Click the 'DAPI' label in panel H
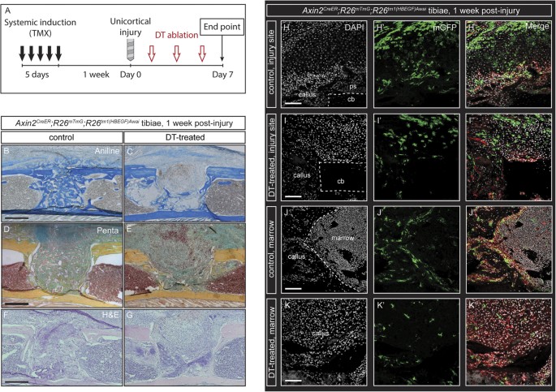 click(354, 28)
